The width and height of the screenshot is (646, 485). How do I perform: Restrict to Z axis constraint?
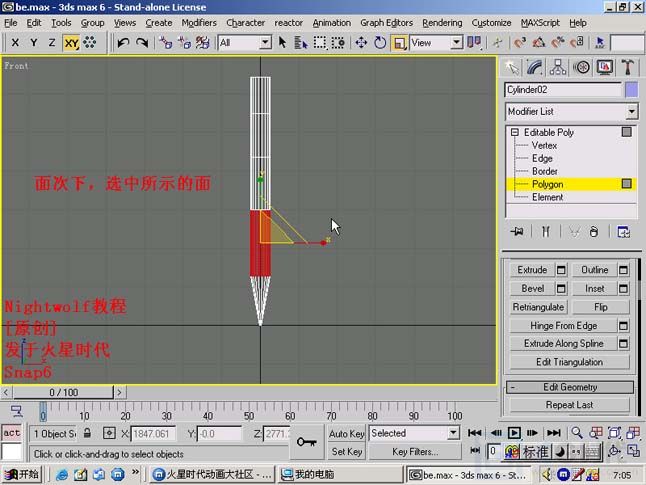(x=51, y=42)
